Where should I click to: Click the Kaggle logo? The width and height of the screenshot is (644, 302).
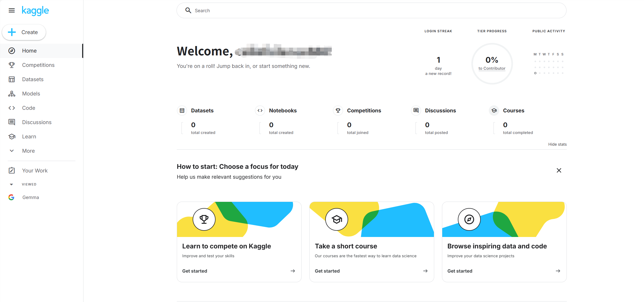[35, 10]
